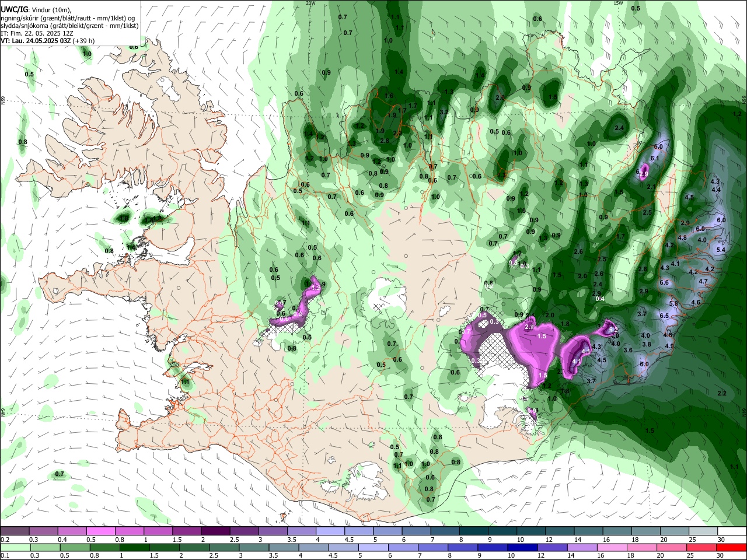
Task: Pick the dark purple snow swatch between 2 and 2.5
Action: [215, 531]
